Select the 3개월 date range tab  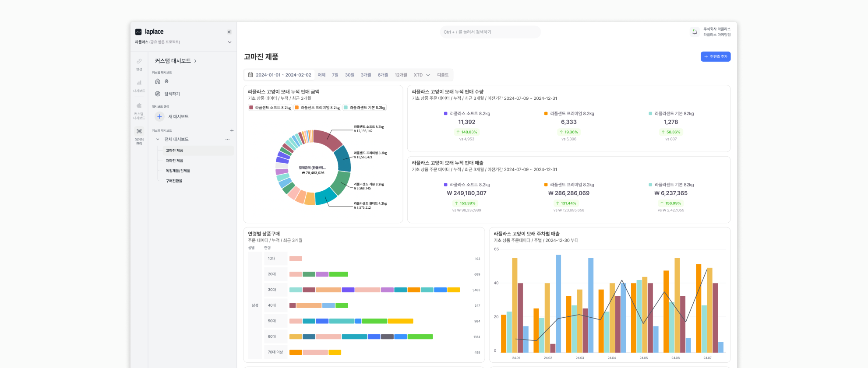pyautogui.click(x=366, y=75)
